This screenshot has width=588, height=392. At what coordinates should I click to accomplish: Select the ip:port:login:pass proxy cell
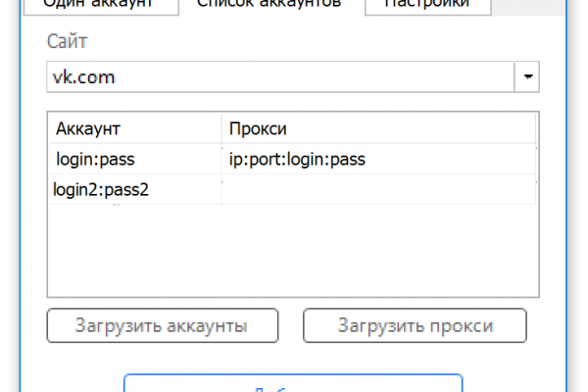tap(378, 159)
